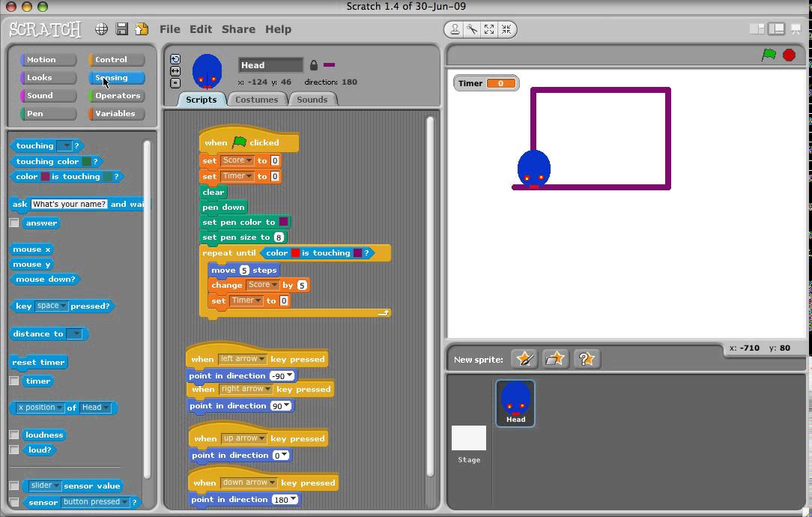This screenshot has height=517, width=812.
Task: Paint a new sprite
Action: (524, 358)
